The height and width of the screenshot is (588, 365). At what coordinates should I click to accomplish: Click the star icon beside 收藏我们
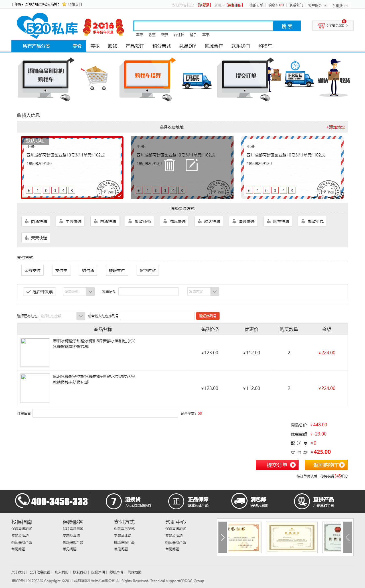(x=64, y=4)
